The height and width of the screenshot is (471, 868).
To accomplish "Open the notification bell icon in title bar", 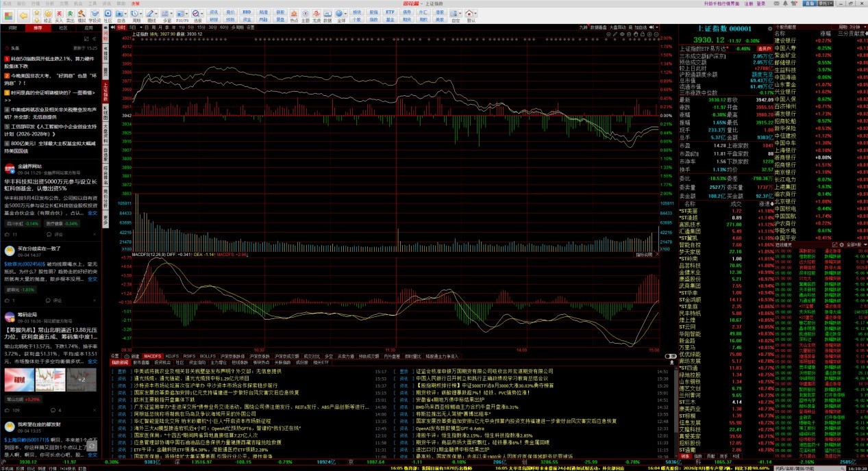I will coord(785,3).
